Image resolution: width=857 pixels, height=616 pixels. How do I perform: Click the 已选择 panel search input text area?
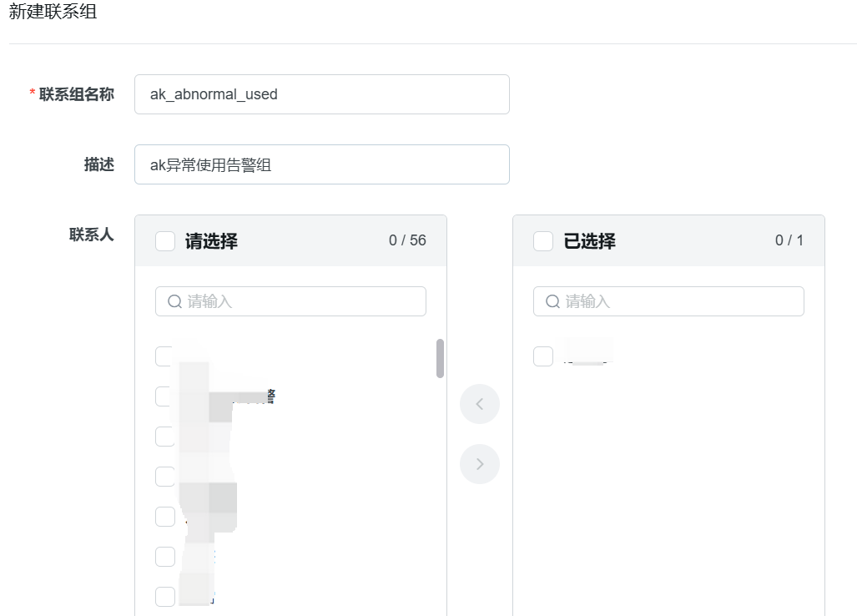[x=678, y=301]
